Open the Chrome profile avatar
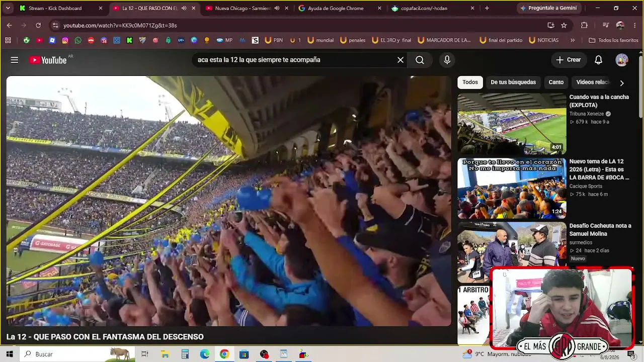644x362 pixels. [620, 25]
